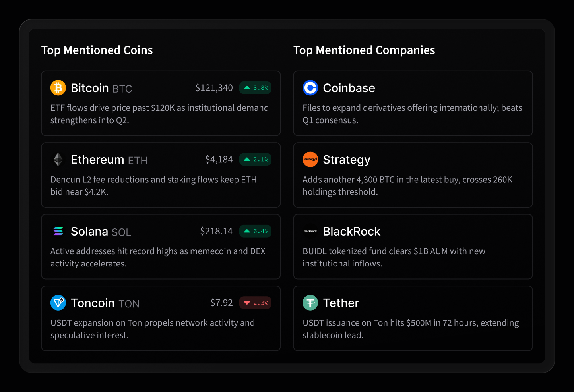Viewport: 574px width, 392px height.
Task: Click the Tether green logo icon
Action: [310, 303]
